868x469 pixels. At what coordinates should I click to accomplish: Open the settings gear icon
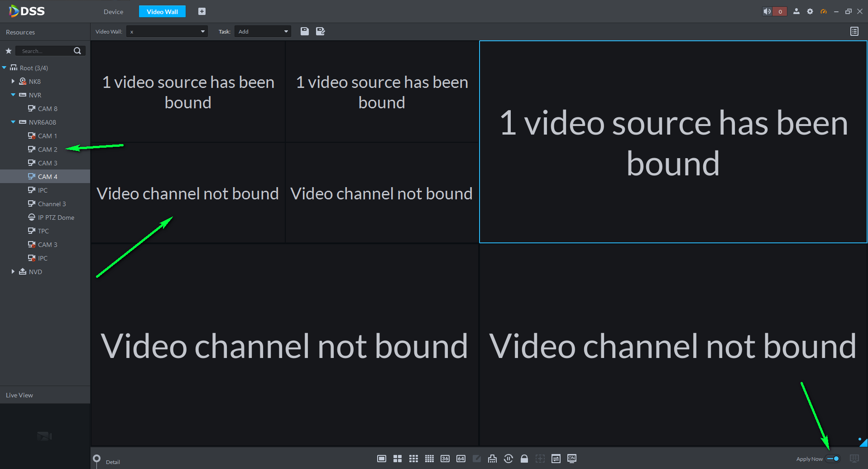coord(810,11)
